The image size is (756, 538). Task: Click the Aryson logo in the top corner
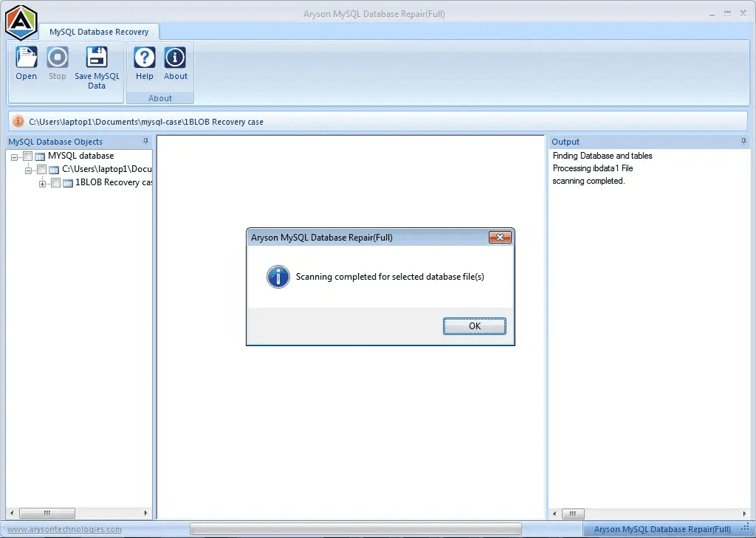[x=21, y=22]
